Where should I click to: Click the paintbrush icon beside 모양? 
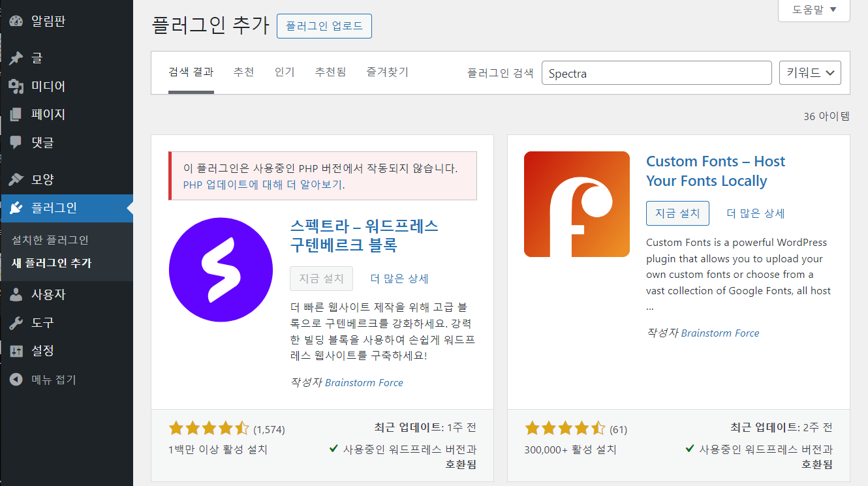pyautogui.click(x=16, y=179)
